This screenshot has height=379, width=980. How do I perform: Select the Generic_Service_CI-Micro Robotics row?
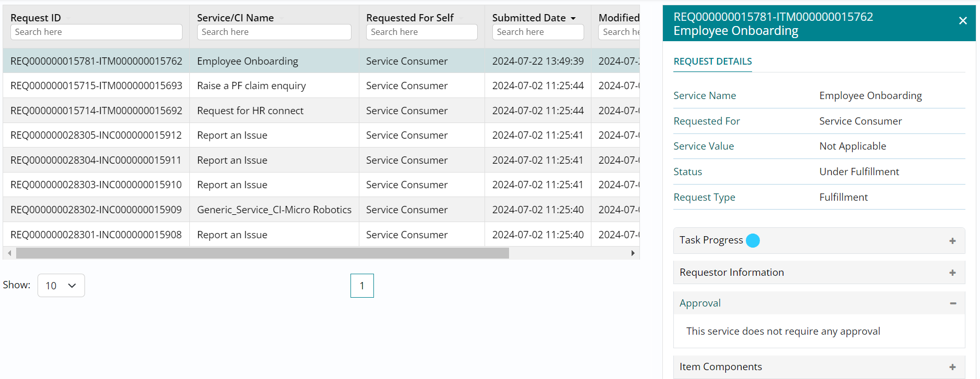click(x=274, y=210)
